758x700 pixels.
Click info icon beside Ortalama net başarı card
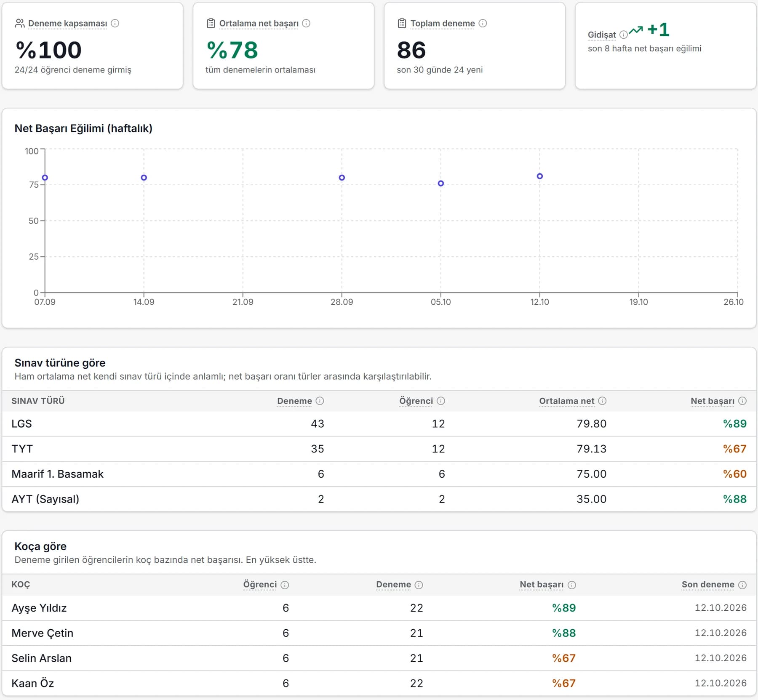click(306, 24)
